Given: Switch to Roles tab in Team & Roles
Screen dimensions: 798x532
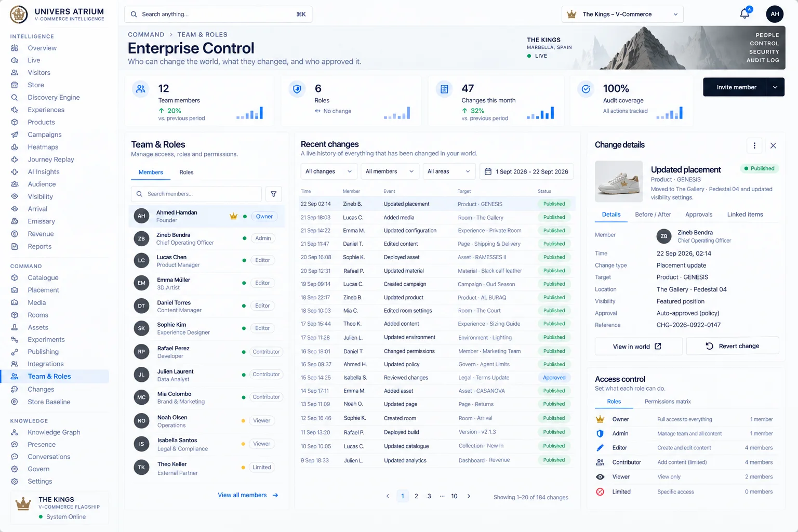Looking at the screenshot, I should [187, 172].
